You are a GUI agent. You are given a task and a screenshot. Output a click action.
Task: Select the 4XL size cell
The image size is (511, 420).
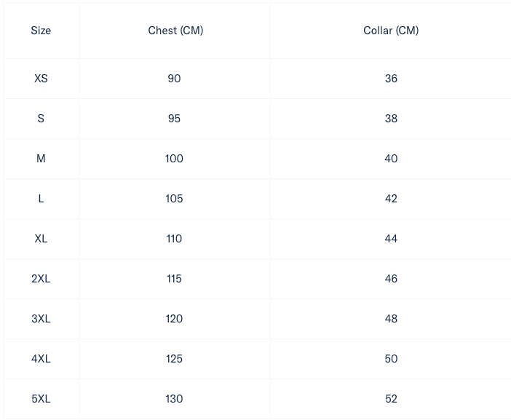click(x=41, y=359)
